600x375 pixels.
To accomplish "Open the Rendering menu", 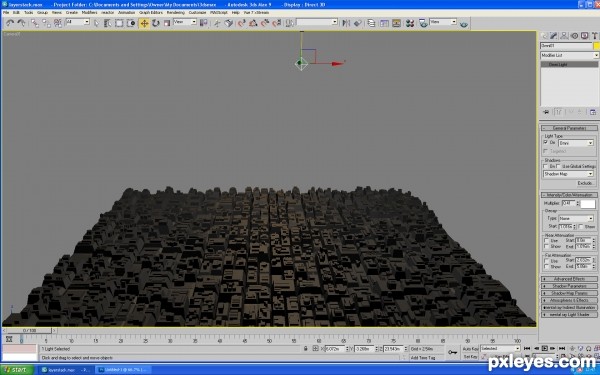I will point(176,13).
